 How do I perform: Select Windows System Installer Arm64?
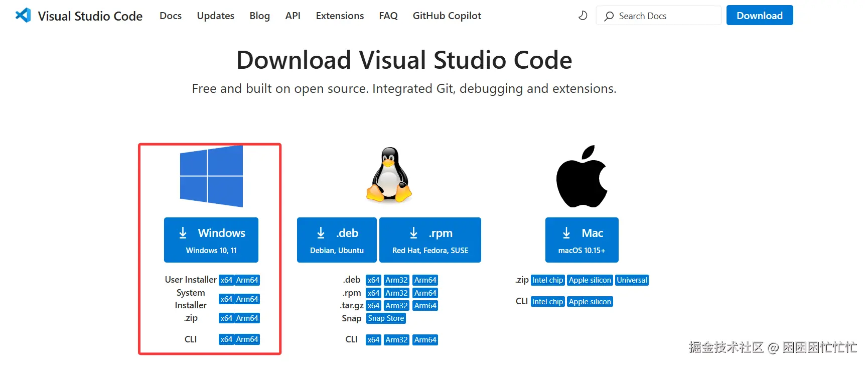click(247, 299)
